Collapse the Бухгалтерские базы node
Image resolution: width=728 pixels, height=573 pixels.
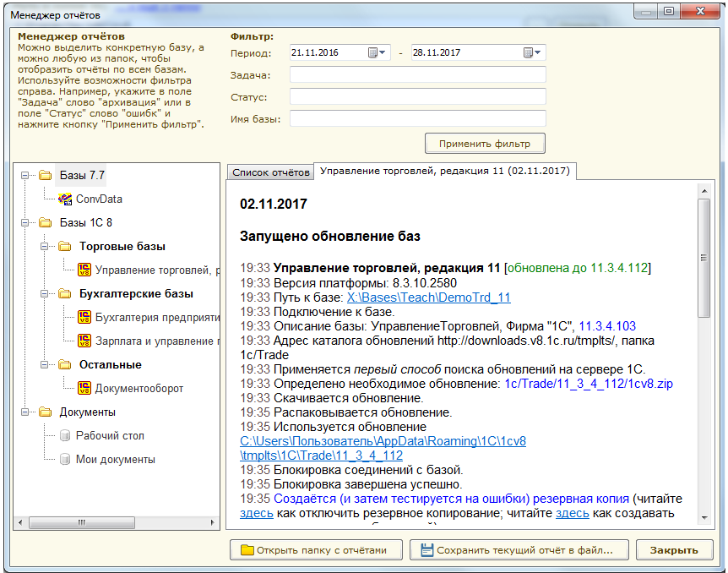click(x=45, y=294)
